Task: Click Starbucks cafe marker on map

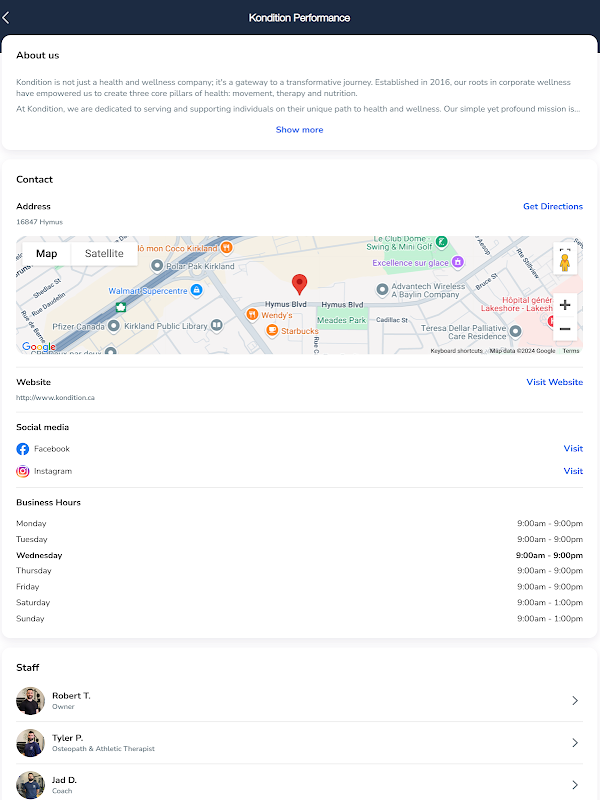Action: 272,331
